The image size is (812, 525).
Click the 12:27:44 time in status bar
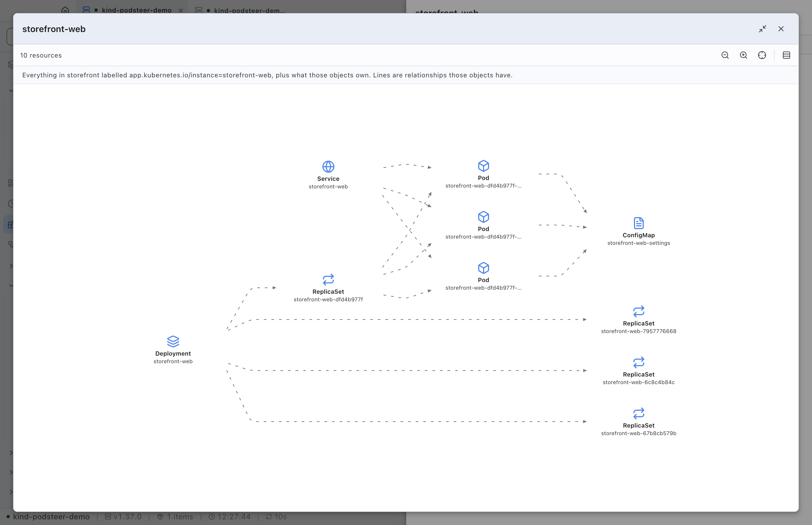pos(229,517)
